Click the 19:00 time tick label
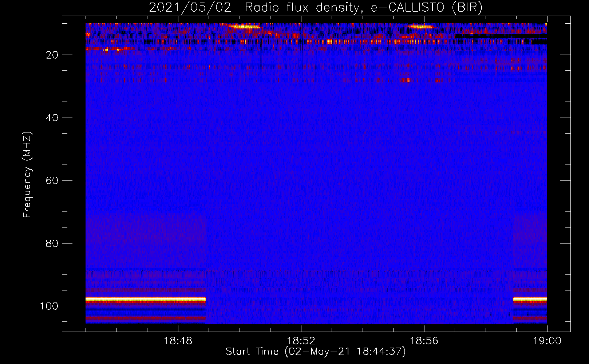The height and width of the screenshot is (364, 589). pyautogui.click(x=547, y=341)
